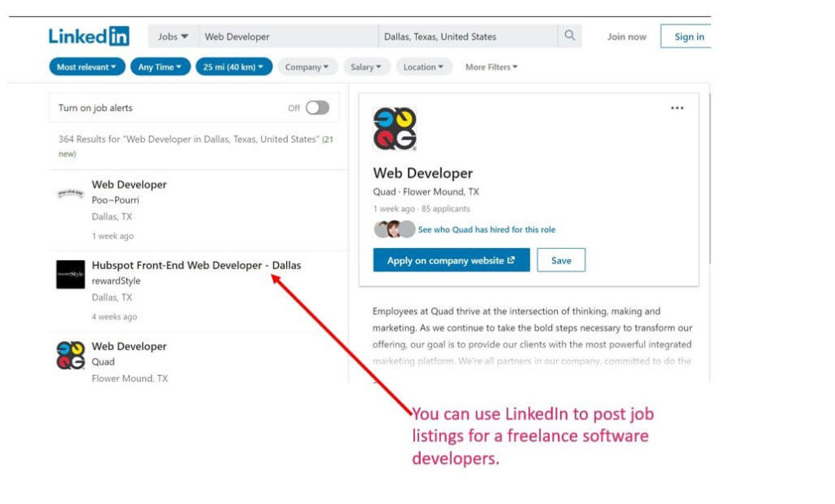Click the Employees at Quad description paragraph
This screenshot has height=504, width=835.
pos(532,336)
